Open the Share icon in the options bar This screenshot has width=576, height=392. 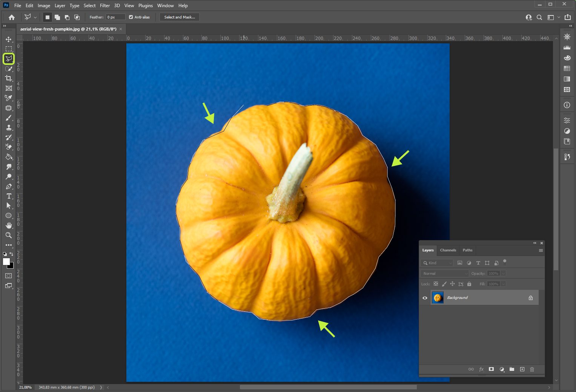[567, 17]
